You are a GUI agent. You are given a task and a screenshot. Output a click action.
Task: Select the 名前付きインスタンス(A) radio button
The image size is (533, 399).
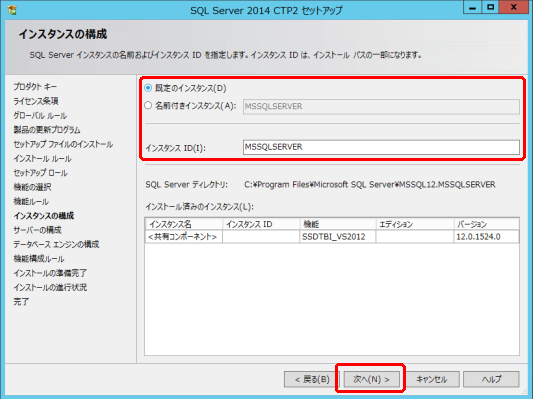coord(148,105)
